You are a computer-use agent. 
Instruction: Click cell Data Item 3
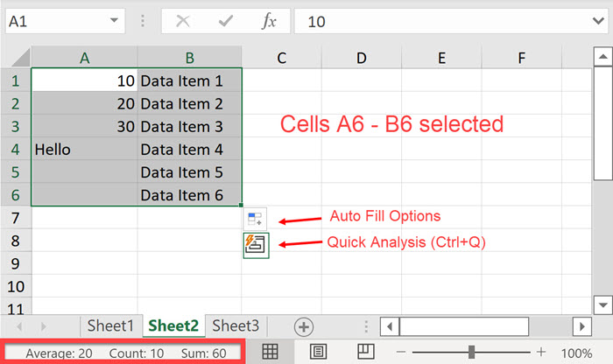[190, 126]
